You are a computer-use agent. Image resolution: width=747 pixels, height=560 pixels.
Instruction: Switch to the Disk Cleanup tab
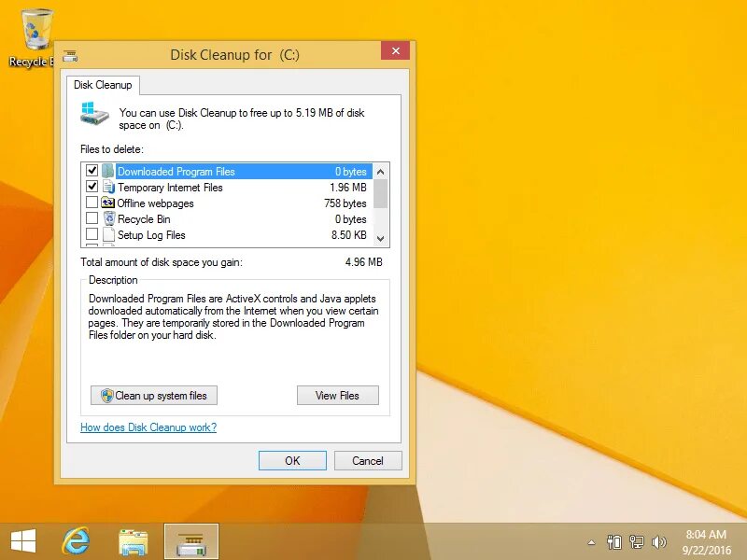click(x=102, y=84)
